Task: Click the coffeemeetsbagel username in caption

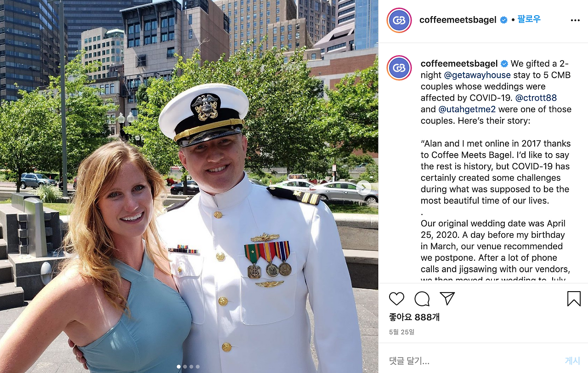Action: coord(459,63)
